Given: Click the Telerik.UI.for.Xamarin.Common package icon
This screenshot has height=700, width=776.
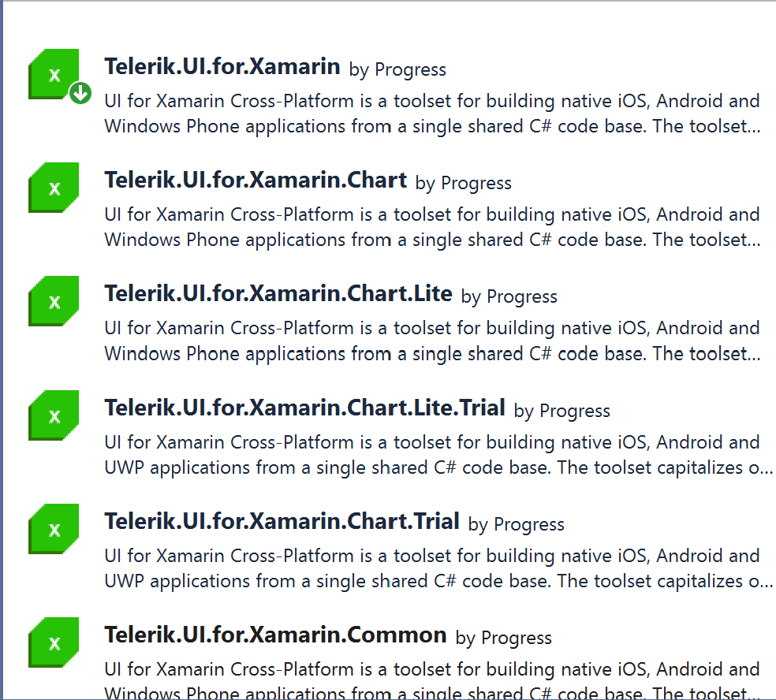Looking at the screenshot, I should pyautogui.click(x=54, y=642).
